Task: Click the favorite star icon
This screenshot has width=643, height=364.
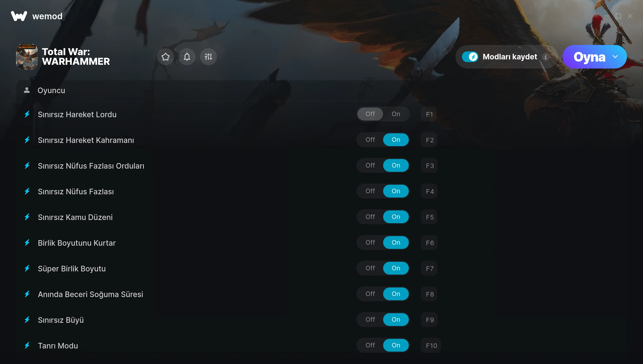Action: 166,57
